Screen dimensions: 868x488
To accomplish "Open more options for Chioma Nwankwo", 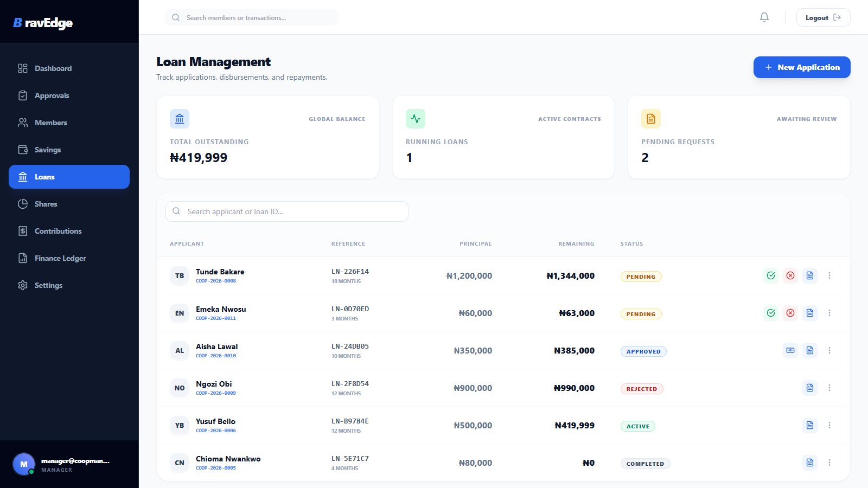I will point(829,463).
